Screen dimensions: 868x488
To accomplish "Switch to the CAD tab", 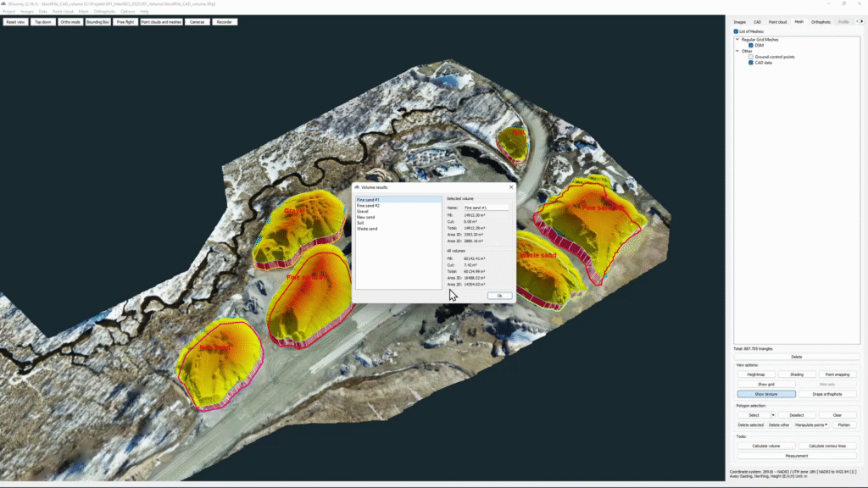I will point(757,22).
